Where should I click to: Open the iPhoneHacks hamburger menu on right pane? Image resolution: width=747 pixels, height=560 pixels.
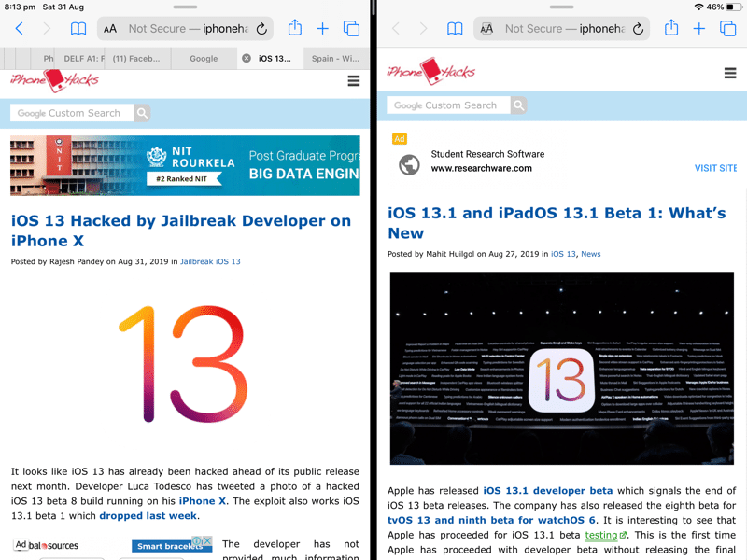[729, 72]
